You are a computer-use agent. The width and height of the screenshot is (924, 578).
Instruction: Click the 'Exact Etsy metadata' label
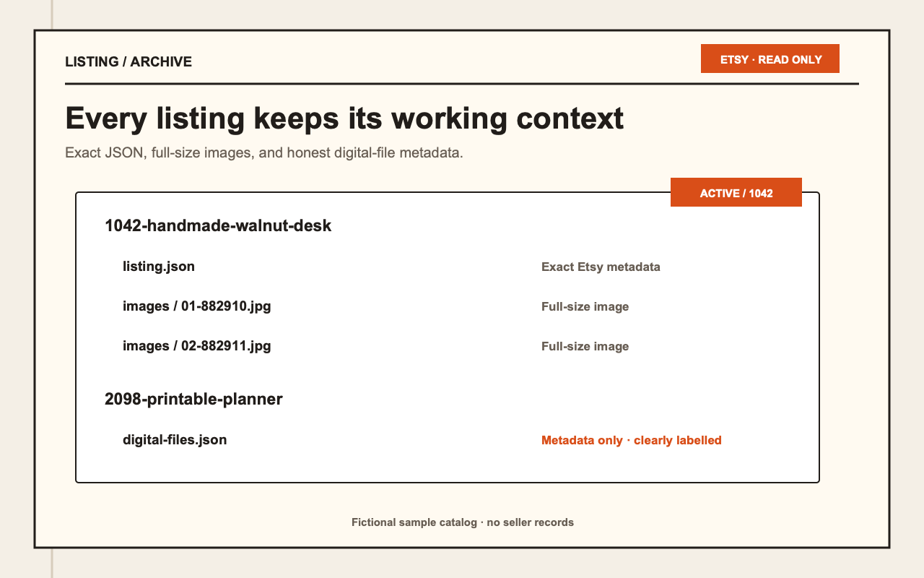(601, 267)
